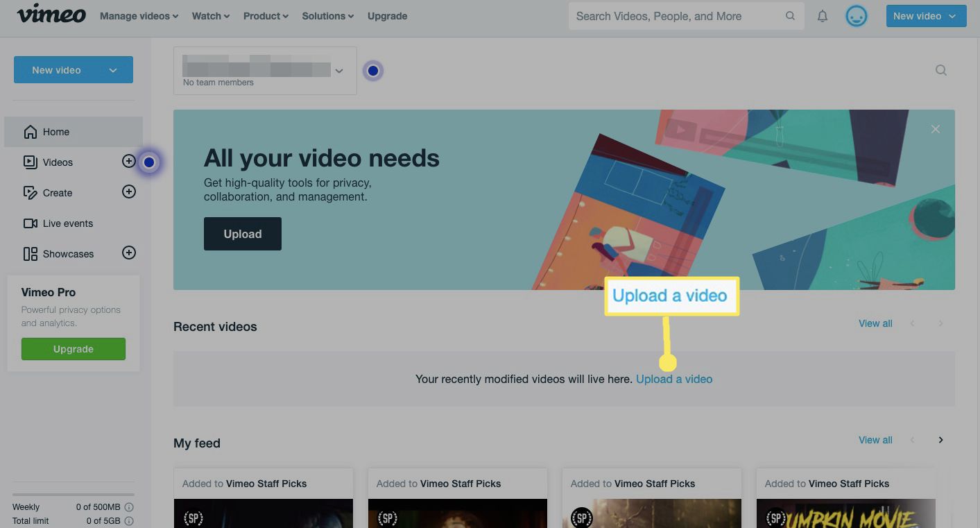
Task: Expand the Product menu
Action: pyautogui.click(x=266, y=16)
